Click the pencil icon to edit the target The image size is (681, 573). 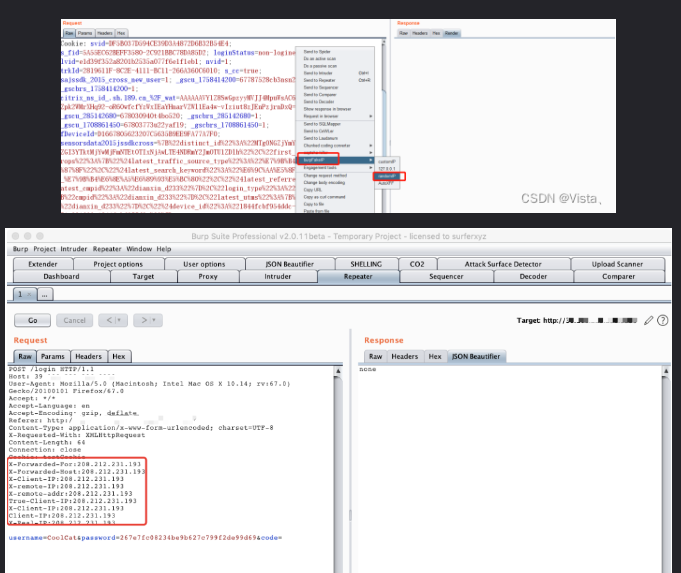coord(648,321)
